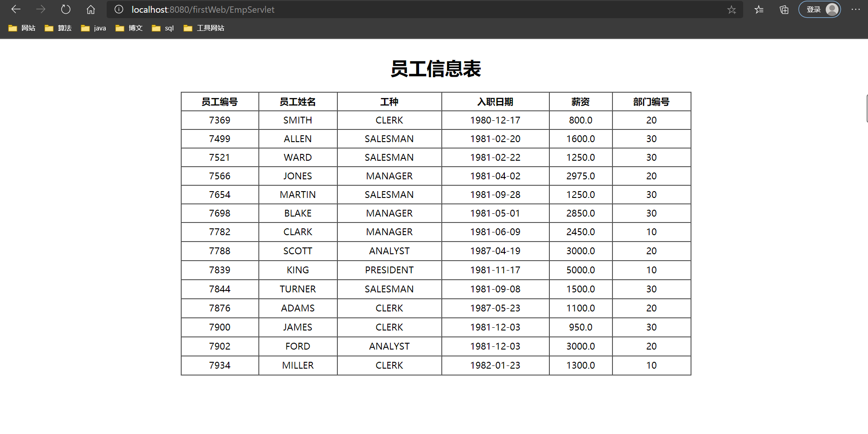Open the 博文 bookmarks folder
Image resolution: width=868 pixels, height=434 pixels.
click(x=129, y=28)
